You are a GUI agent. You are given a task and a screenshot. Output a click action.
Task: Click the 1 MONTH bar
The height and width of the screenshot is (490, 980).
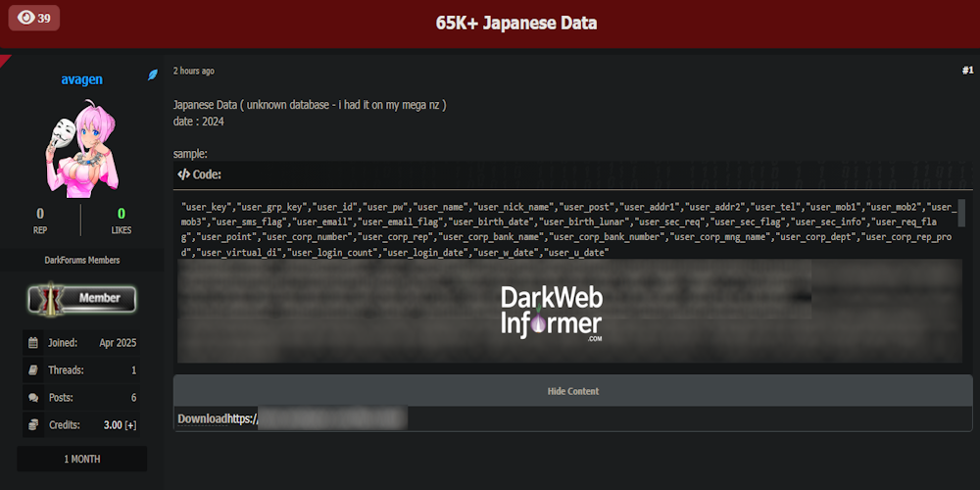pos(82,459)
